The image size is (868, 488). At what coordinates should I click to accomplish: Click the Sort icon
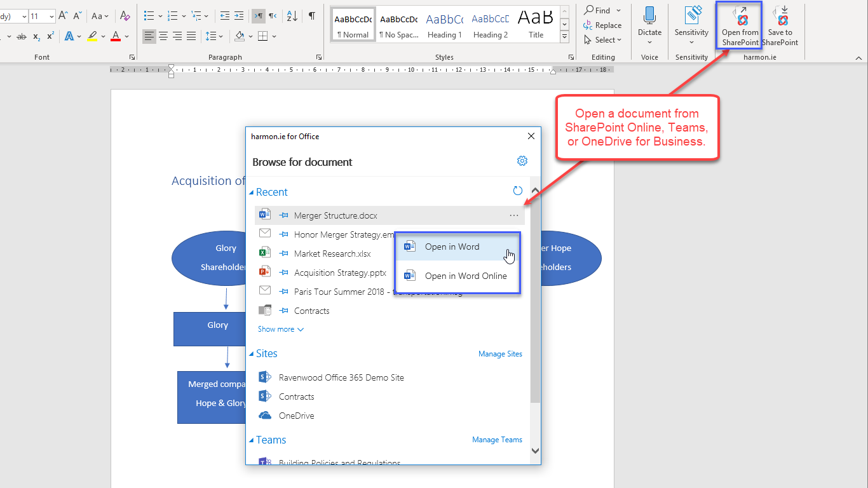(x=292, y=16)
